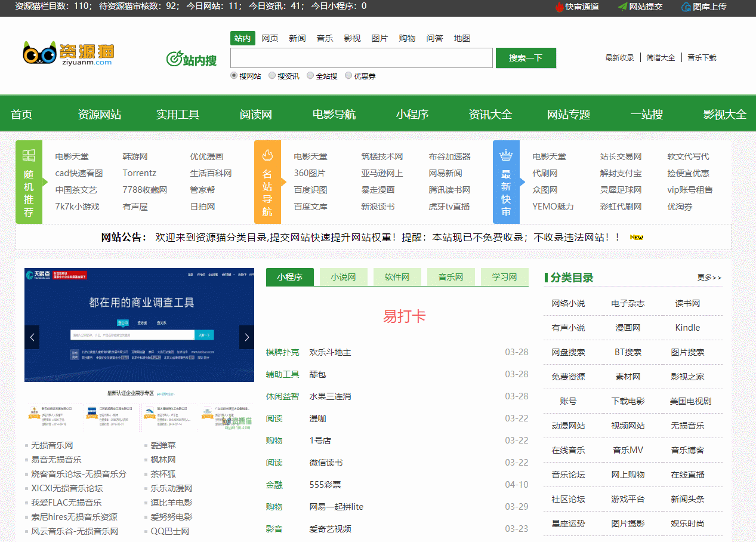This screenshot has width=756, height=542.
Task: Click the yellow NEW badge in announcement
Action: click(637, 238)
